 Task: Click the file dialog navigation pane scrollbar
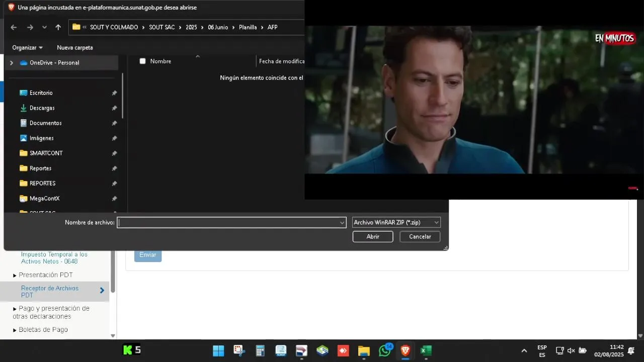[123, 96]
